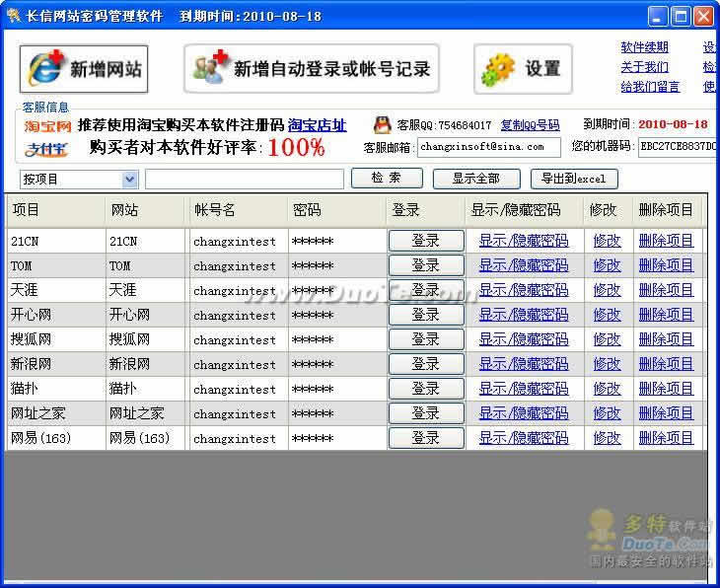Click the 帐号名 column header
This screenshot has height=588, width=720.
point(239,210)
